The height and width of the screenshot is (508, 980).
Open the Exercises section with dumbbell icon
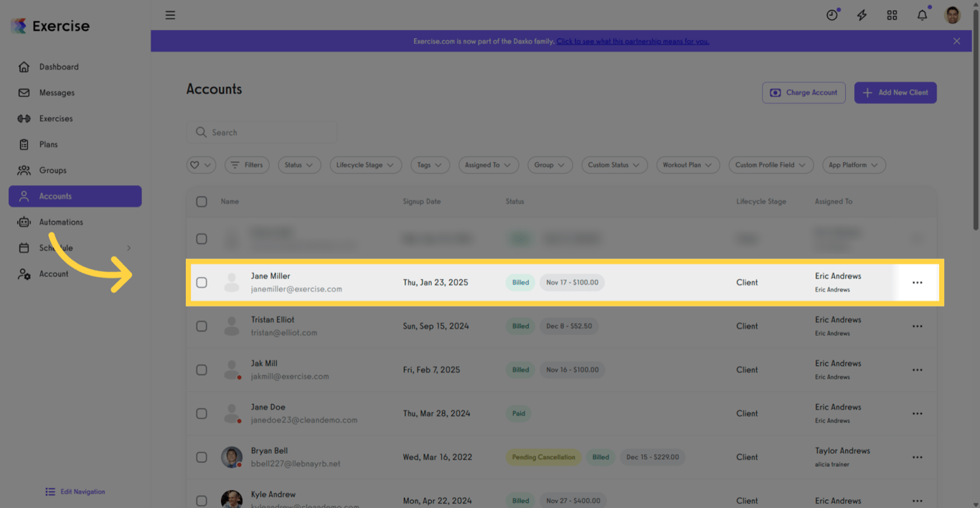pos(25,118)
